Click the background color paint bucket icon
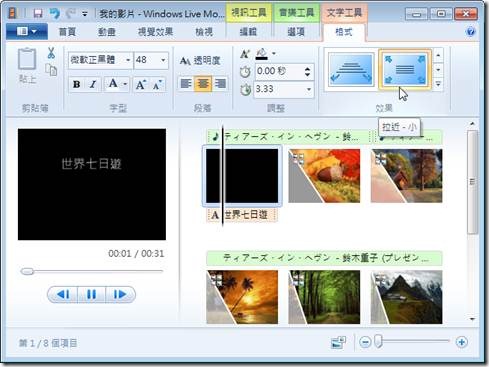Viewport: 489px width, 367px height. click(262, 54)
